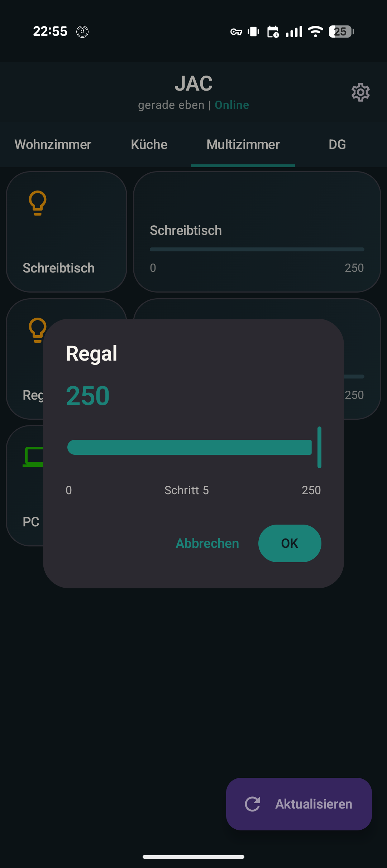Tap the vibrate mode status icon

[253, 32]
